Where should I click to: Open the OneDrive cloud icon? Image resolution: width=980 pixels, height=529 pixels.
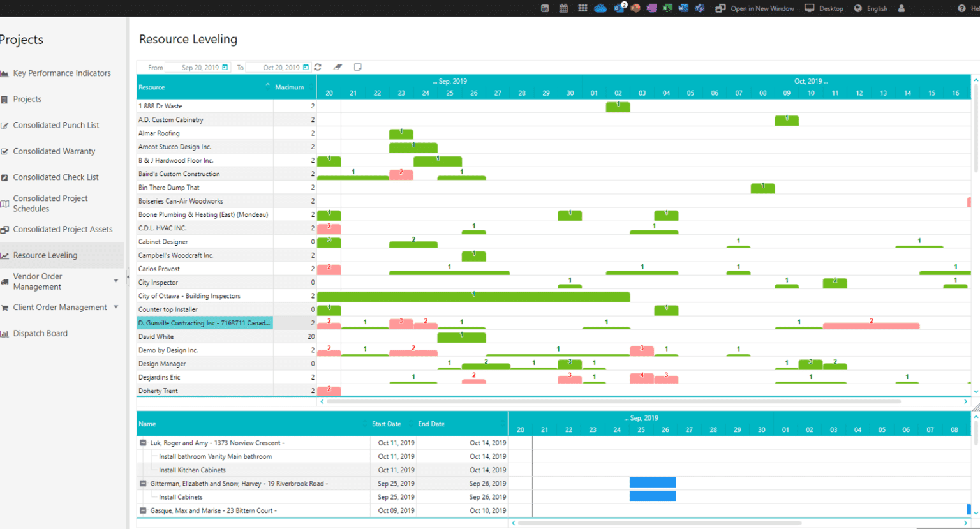600,8
